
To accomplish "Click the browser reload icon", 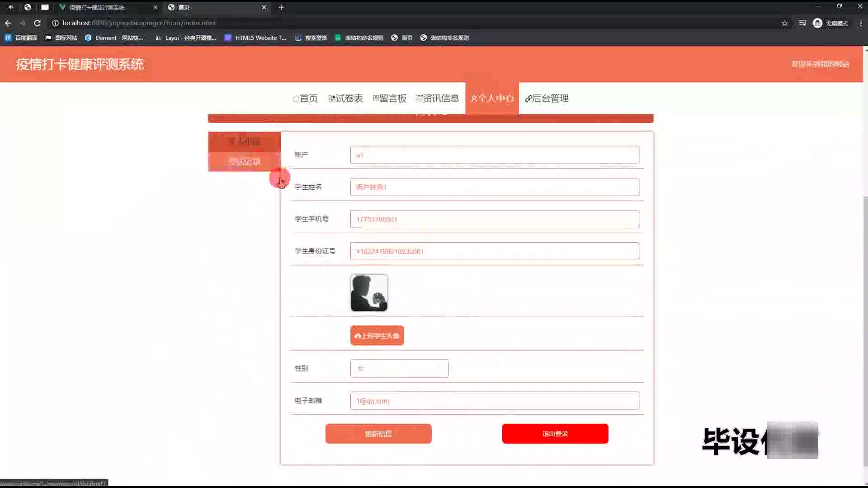I will pyautogui.click(x=37, y=23).
